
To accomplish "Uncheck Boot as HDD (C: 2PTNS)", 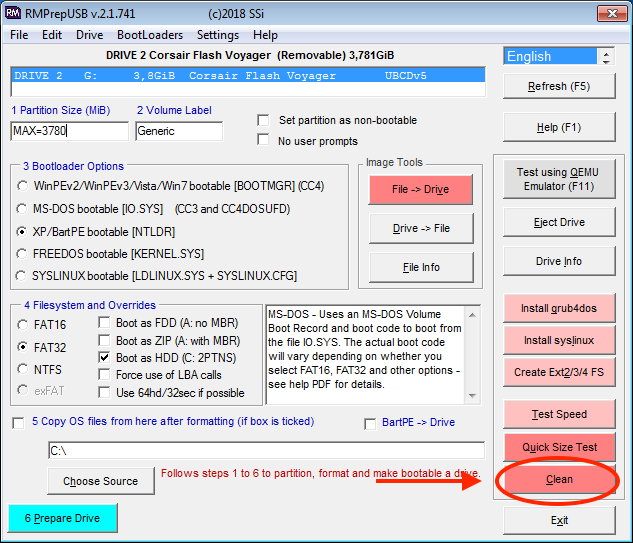I will point(105,357).
